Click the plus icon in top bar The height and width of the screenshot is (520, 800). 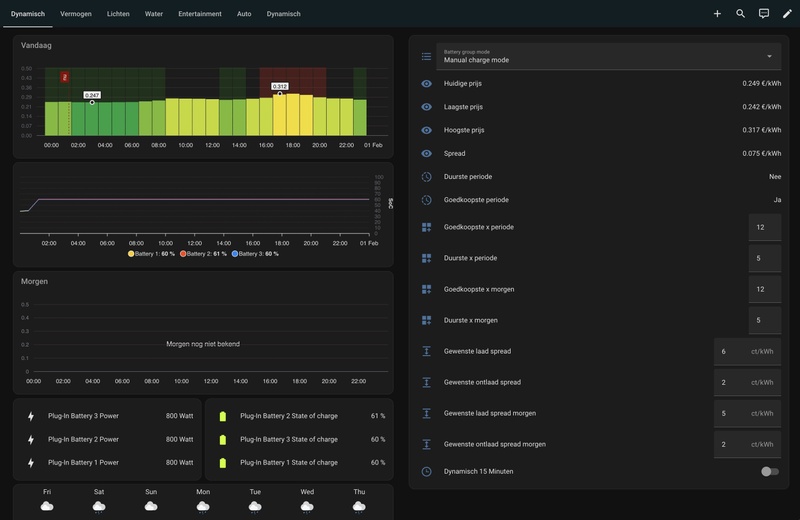click(717, 14)
